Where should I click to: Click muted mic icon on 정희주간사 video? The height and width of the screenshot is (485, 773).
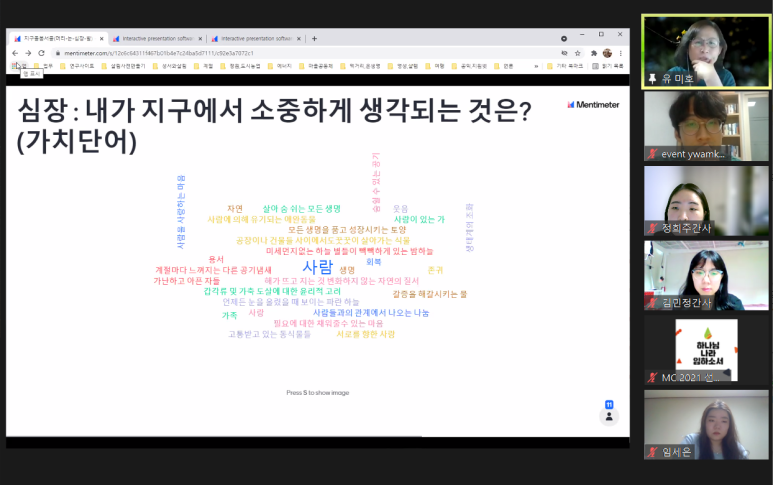click(x=652, y=228)
